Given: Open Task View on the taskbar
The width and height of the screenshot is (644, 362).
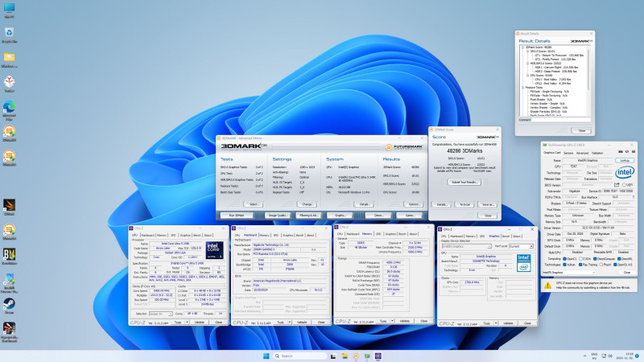Looking at the screenshot, I should tap(333, 356).
